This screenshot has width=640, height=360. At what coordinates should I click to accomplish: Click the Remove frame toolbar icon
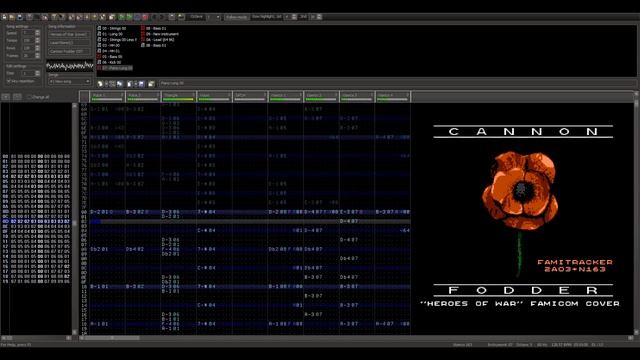tap(79, 17)
